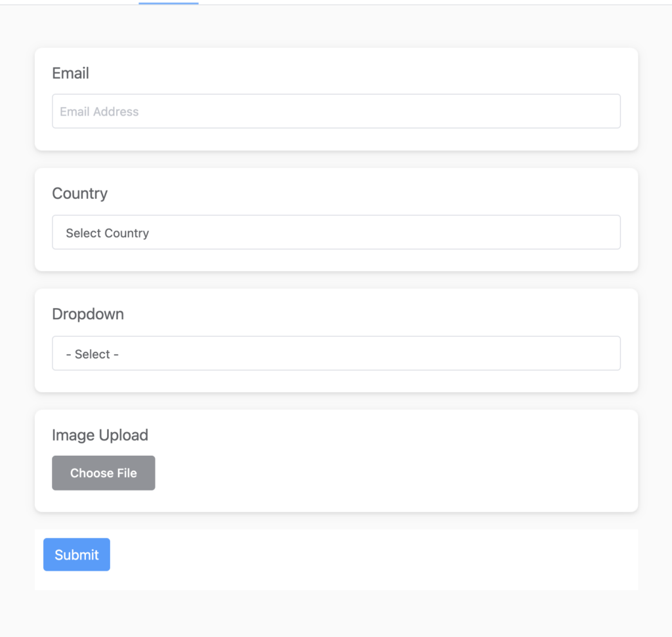Open the dropdown showing '- Select -'
Screen dimensions: 672x637
[x=336, y=353]
